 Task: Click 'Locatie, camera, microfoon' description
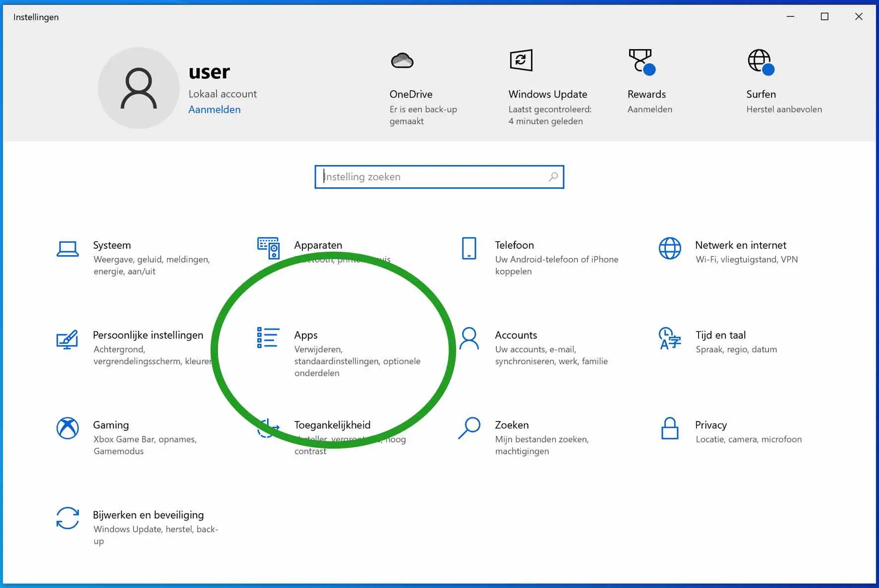(x=749, y=439)
